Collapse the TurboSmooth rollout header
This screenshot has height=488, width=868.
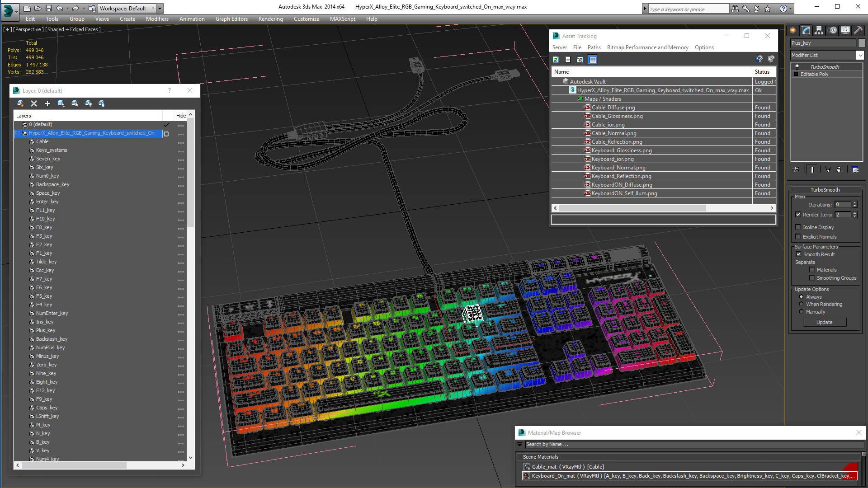[x=825, y=190]
